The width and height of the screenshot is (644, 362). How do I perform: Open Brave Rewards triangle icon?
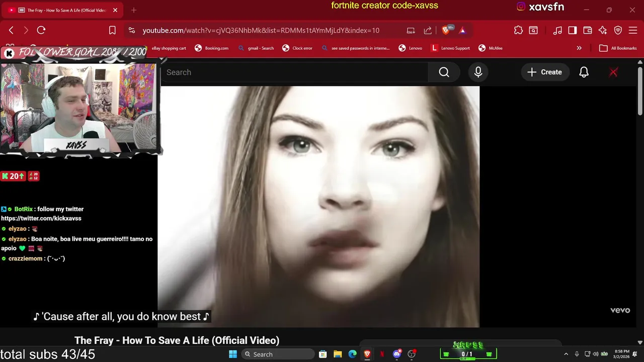(x=462, y=30)
